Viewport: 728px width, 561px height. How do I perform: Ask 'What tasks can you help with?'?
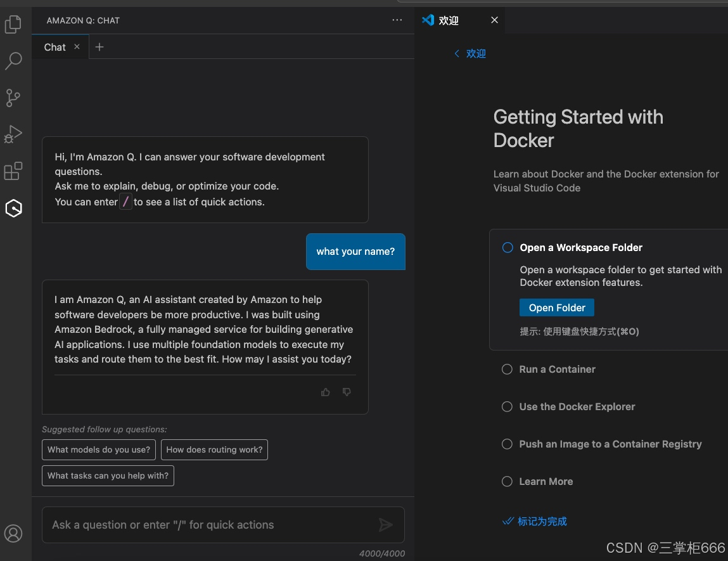(x=108, y=475)
